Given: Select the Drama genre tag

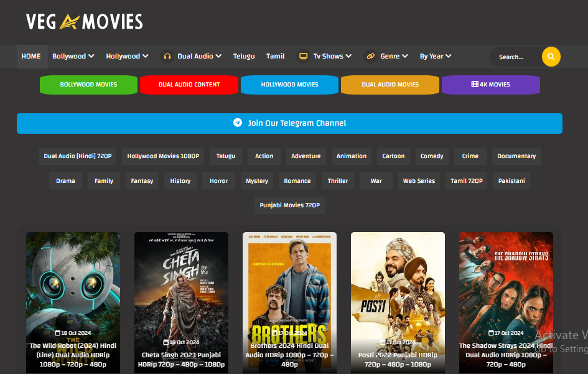Looking at the screenshot, I should pyautogui.click(x=65, y=181).
